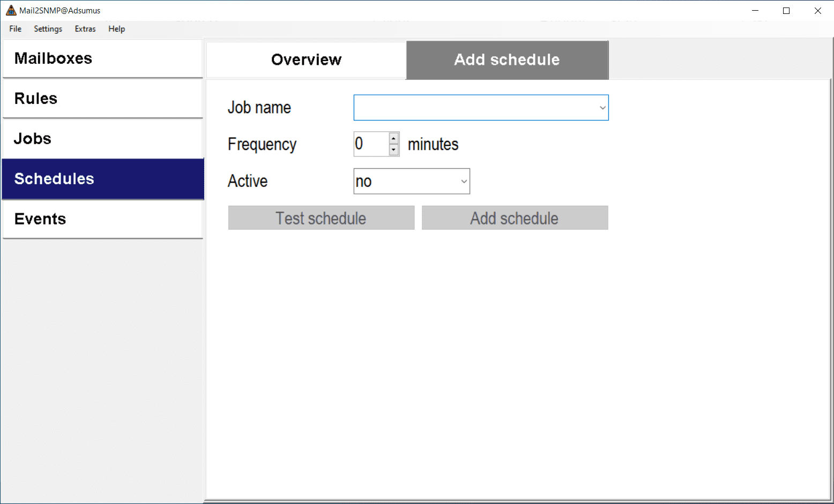Open the Settings menu
Image resolution: width=834 pixels, height=504 pixels.
(x=48, y=29)
